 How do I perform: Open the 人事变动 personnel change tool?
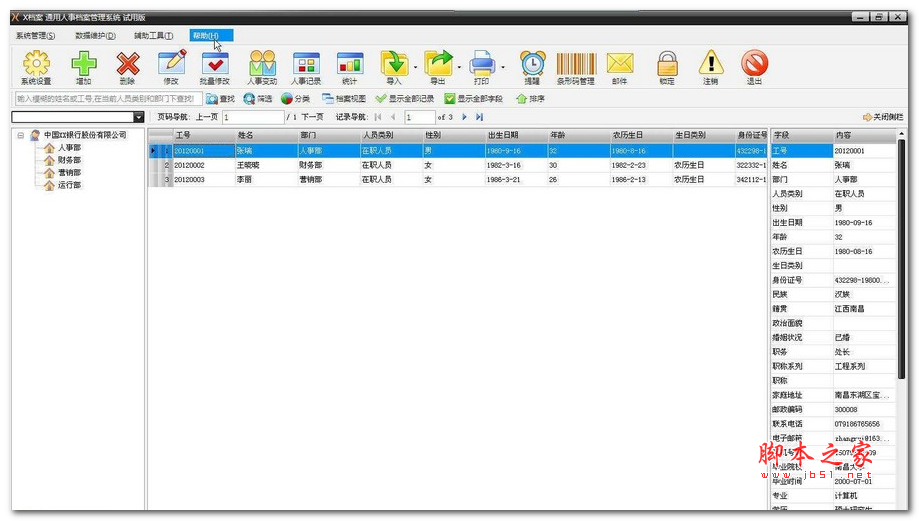point(262,67)
